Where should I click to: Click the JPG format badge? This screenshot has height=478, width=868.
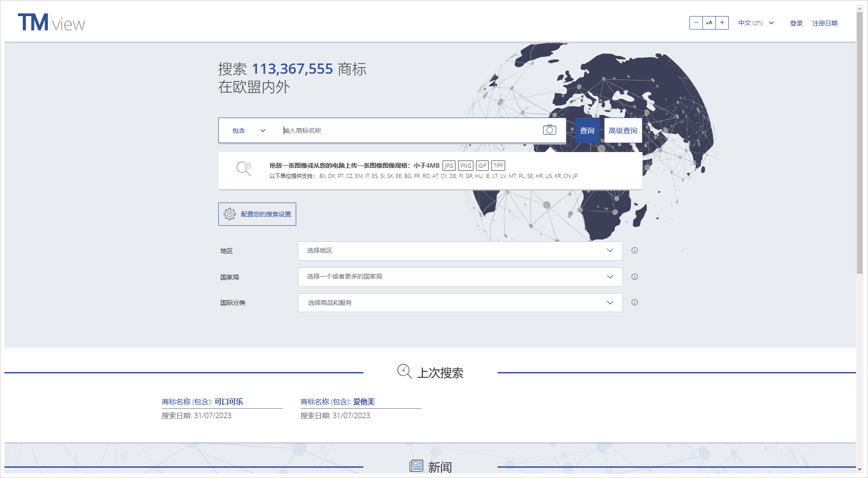[449, 165]
